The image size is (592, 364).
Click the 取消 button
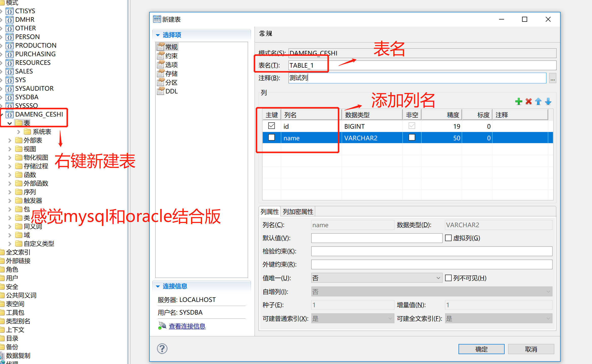click(x=531, y=349)
